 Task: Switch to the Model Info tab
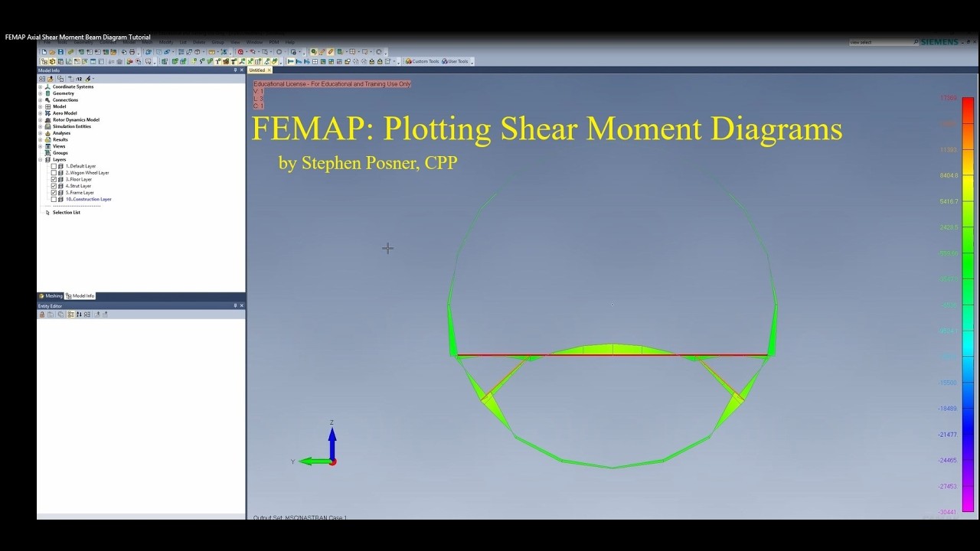pyautogui.click(x=80, y=296)
